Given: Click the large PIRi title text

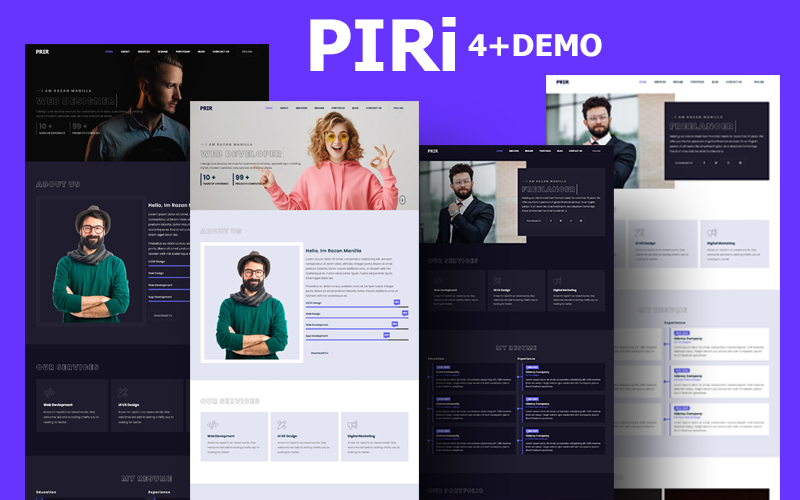Looking at the screenshot, I should click(x=383, y=46).
